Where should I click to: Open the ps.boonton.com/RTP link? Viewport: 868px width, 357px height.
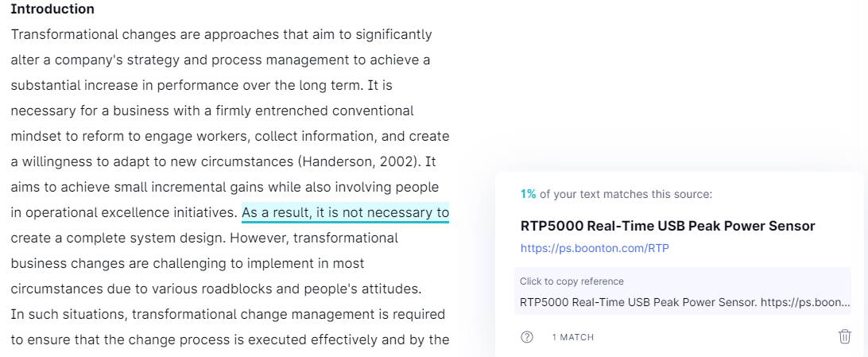[x=595, y=248]
